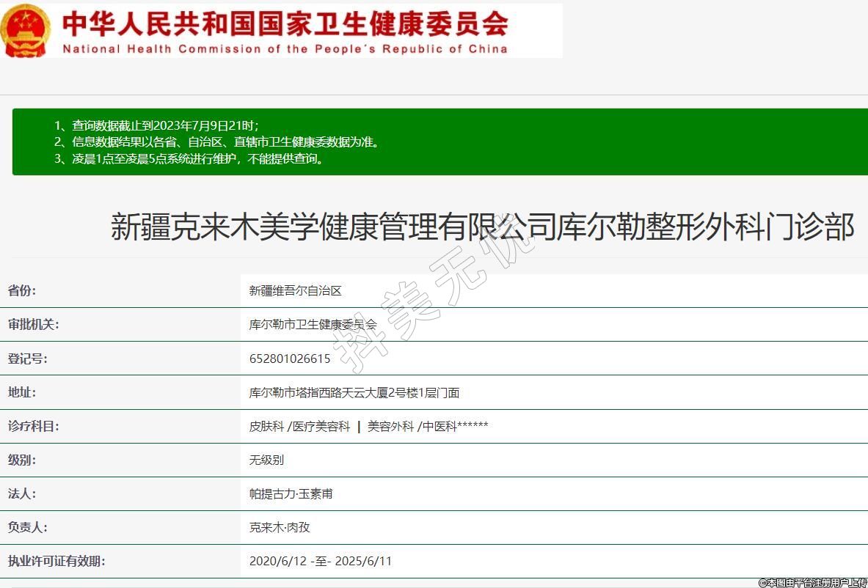Click the address 库尔勒市塔指西路天云大厦2号楼1层门面
Screen dimensions: 868x588
[354, 392]
